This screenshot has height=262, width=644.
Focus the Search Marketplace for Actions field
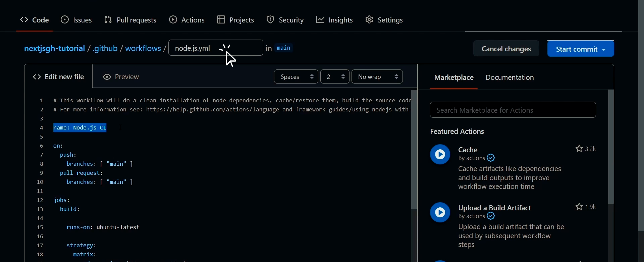[x=513, y=110]
